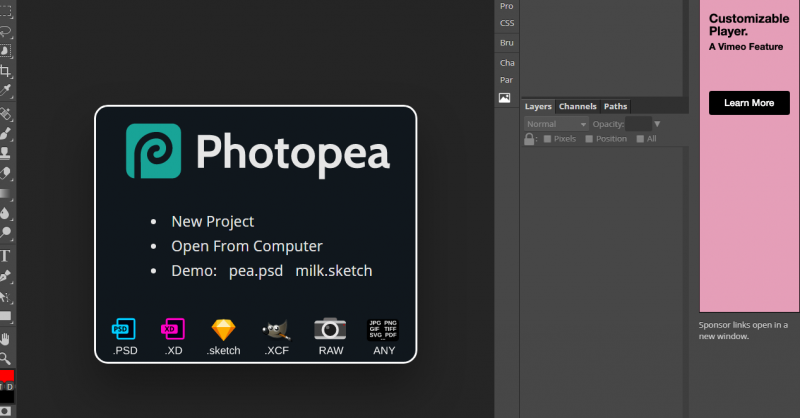Switch to the Paths tab

(615, 106)
